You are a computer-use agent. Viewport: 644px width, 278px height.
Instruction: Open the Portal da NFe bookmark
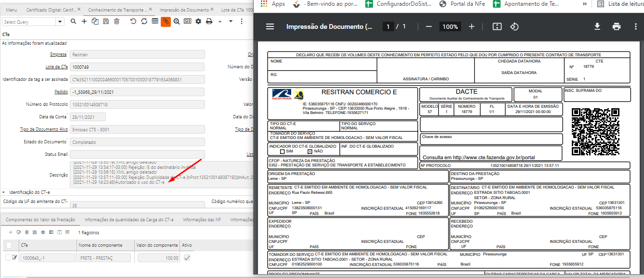click(463, 4)
